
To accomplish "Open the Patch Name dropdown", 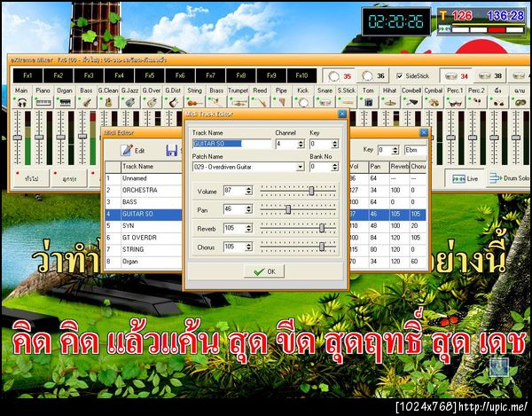I will coord(300,167).
